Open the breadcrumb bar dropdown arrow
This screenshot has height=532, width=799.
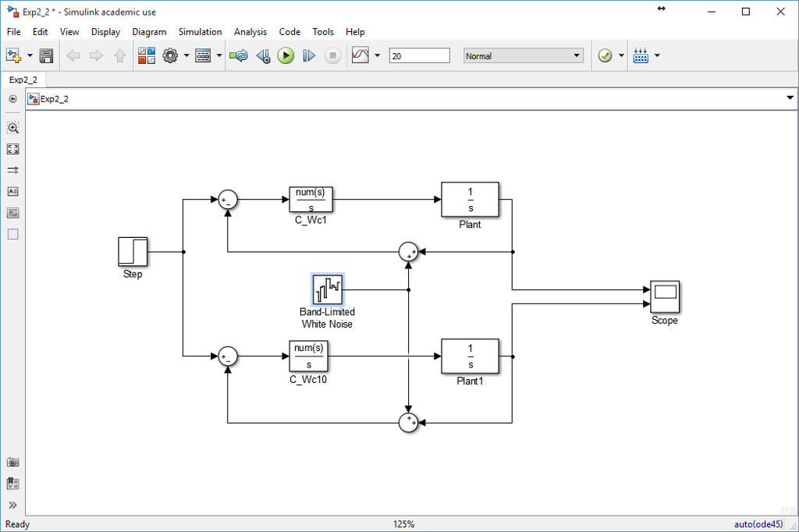point(790,97)
